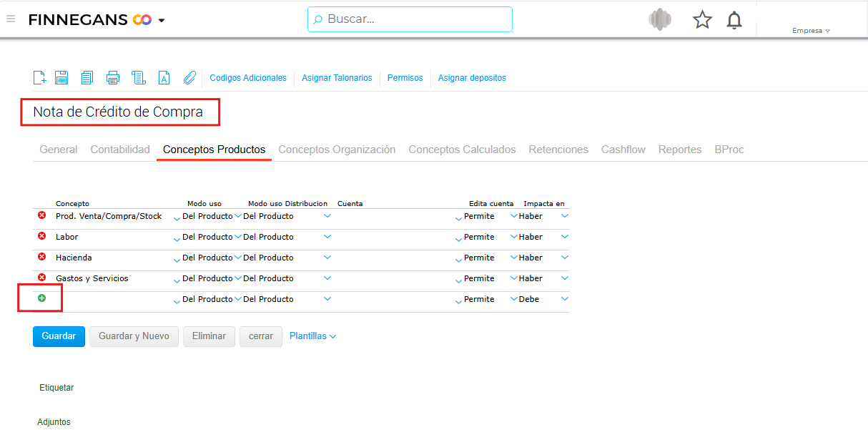
Task: Click Guardar y Nuevo button
Action: click(x=134, y=336)
